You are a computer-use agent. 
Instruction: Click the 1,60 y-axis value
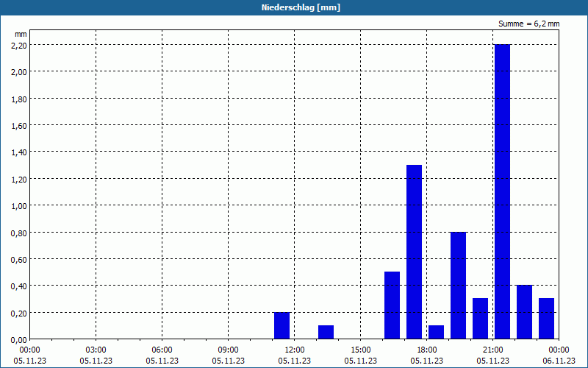19,125
